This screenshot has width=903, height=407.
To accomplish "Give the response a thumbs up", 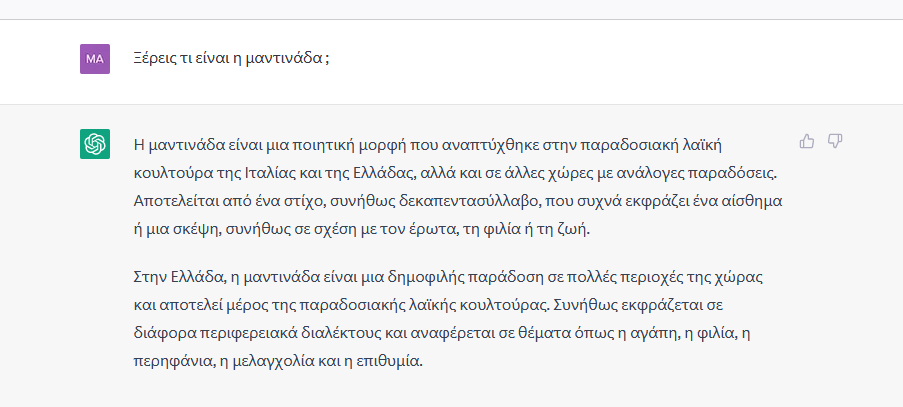I will pyautogui.click(x=807, y=141).
